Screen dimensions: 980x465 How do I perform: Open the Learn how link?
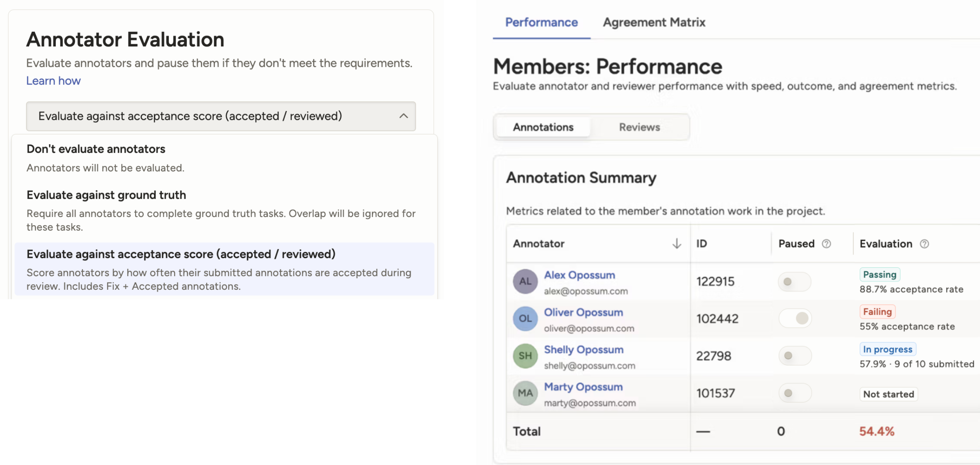pos(53,80)
